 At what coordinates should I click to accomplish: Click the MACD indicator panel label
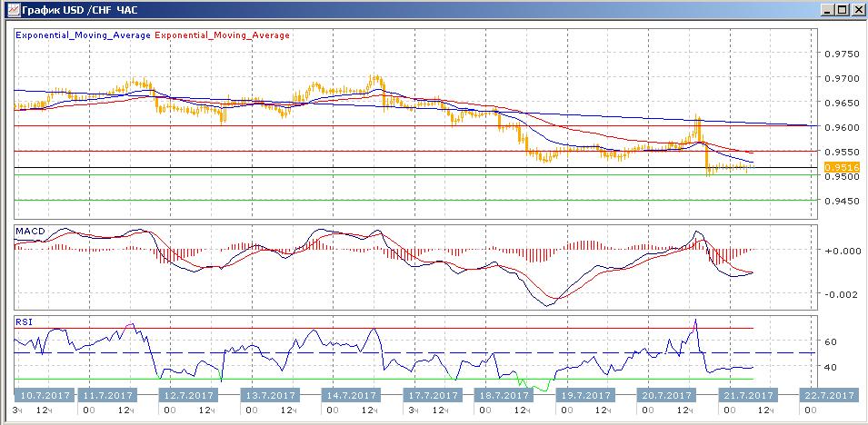coord(30,232)
